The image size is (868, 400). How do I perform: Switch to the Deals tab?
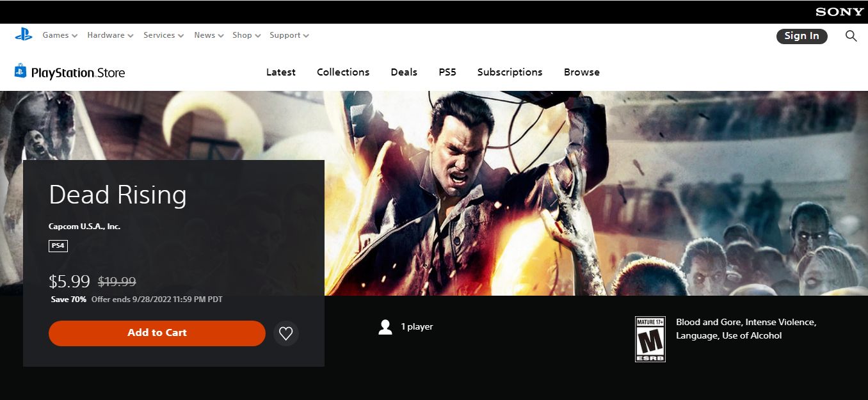[x=404, y=72]
